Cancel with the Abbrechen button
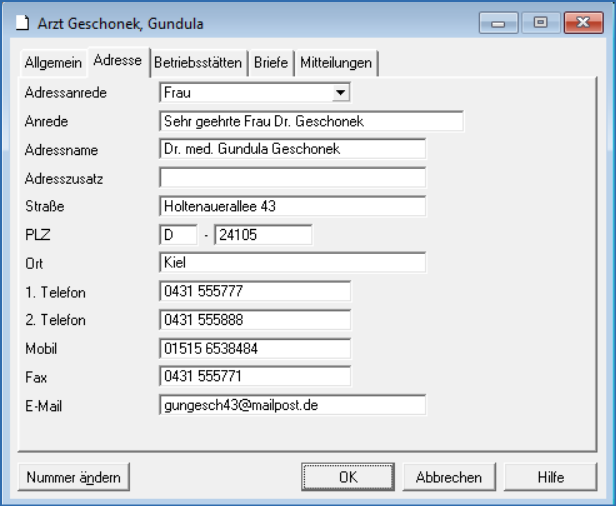The image size is (616, 506). tap(449, 477)
